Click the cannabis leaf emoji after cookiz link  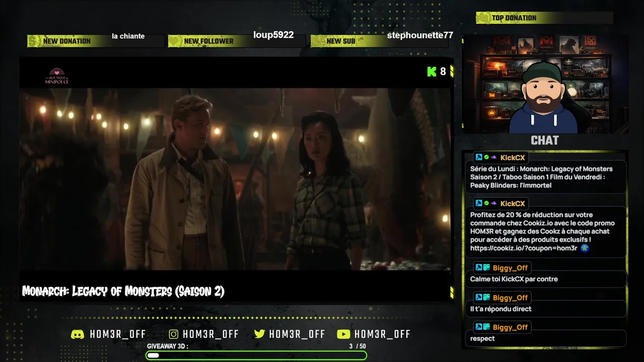pos(585,248)
